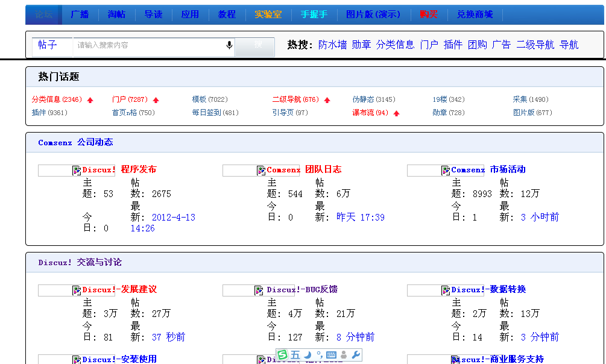606x364 pixels.
Task: Open the soft keyboard icon on input toolbar
Action: (x=331, y=355)
